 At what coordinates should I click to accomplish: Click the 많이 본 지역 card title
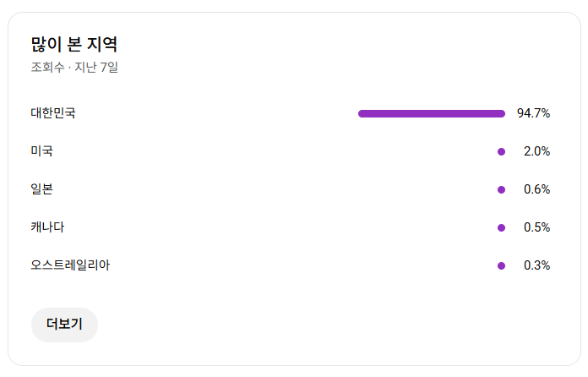pos(74,44)
